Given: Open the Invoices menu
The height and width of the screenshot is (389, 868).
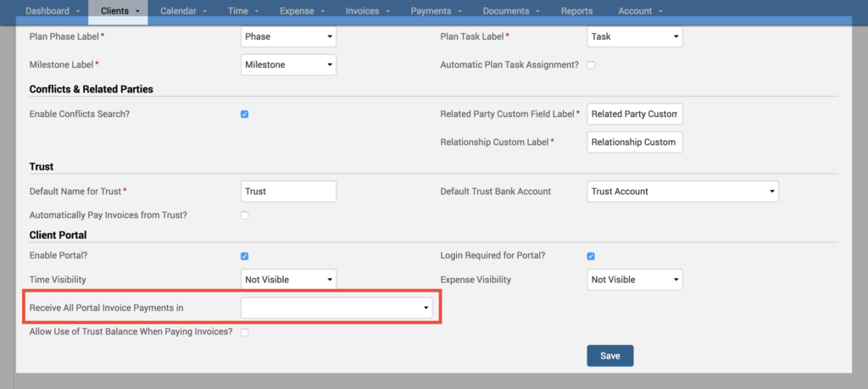Looking at the screenshot, I should (x=367, y=11).
